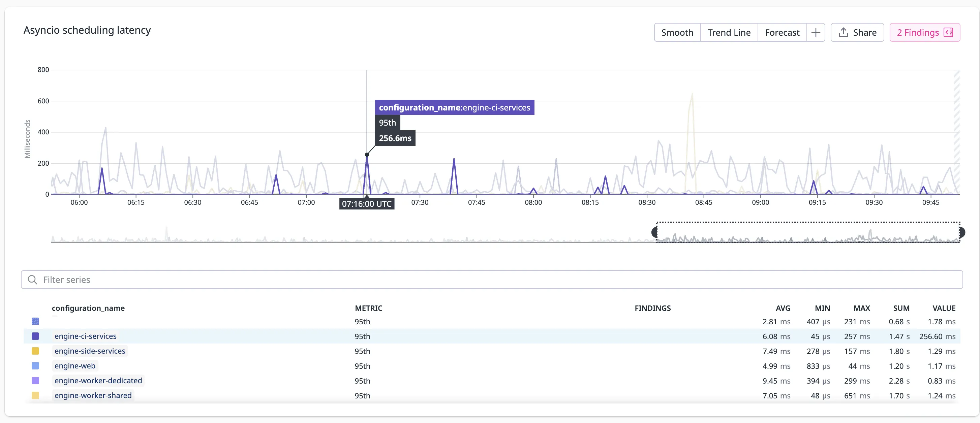Image resolution: width=980 pixels, height=423 pixels.
Task: Click the engine-web series color swatch
Action: [35, 366]
